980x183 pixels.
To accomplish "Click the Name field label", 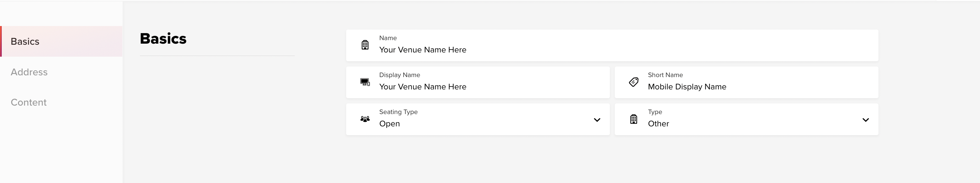I will (x=388, y=38).
